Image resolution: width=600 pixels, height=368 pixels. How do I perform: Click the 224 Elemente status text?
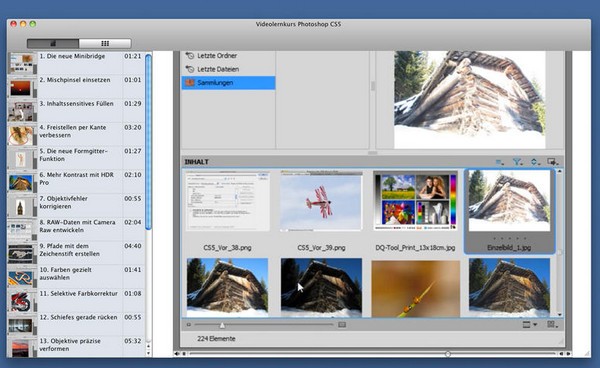(x=216, y=339)
